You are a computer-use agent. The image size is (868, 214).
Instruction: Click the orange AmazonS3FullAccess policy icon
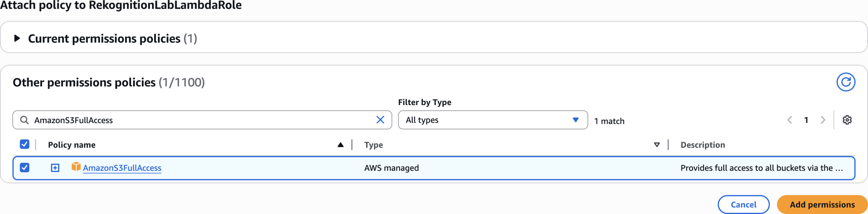pyautogui.click(x=76, y=167)
